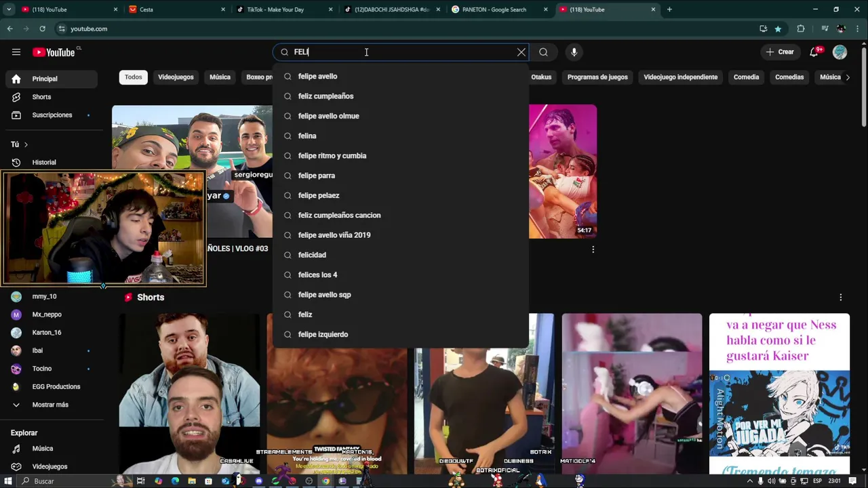Open the browser extensions puzzle icon
Viewport: 868px width, 488px height.
coord(801,28)
